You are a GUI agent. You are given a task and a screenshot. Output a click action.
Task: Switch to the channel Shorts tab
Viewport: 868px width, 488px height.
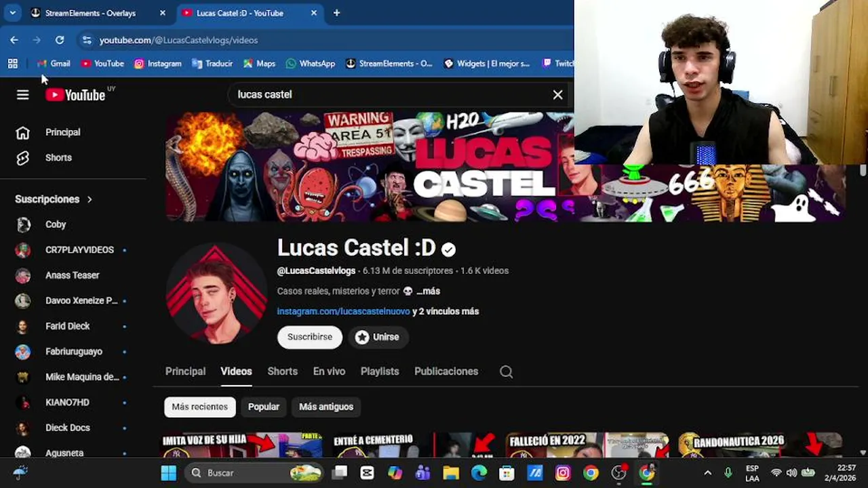(x=282, y=371)
